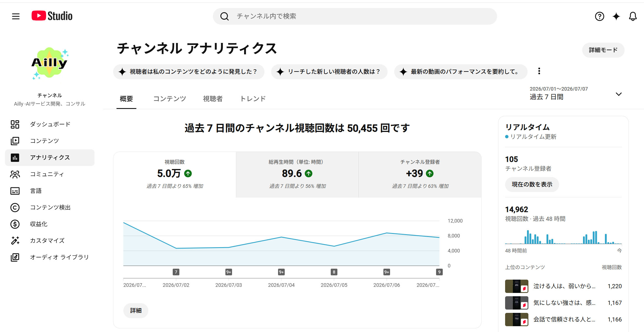Open thumbnail of 泣ける人は、弱いから video
The image size is (644, 332).
[517, 286]
